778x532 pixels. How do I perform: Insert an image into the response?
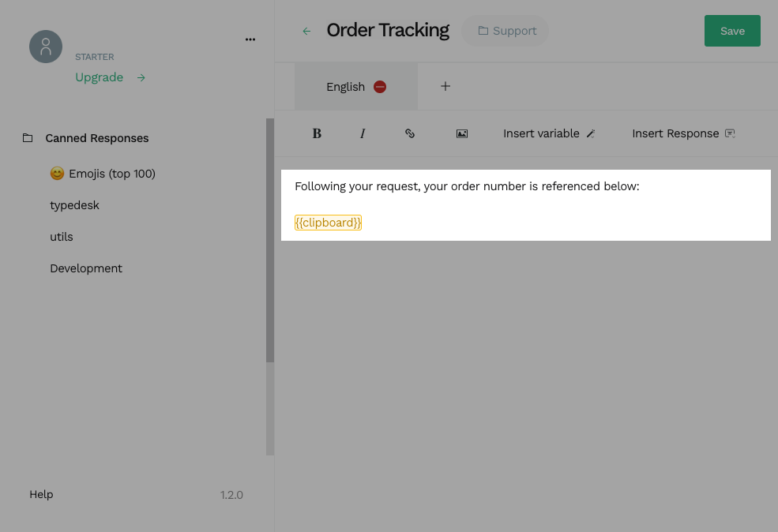point(462,133)
